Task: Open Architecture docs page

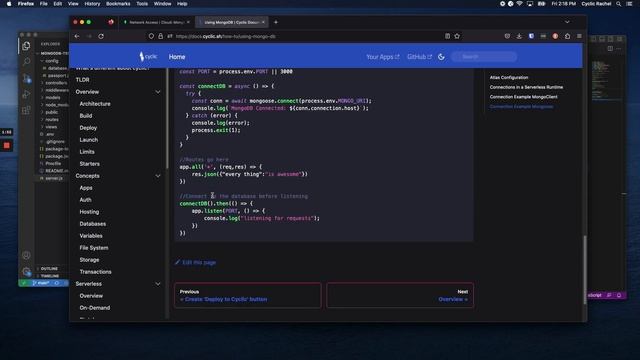Action: [95, 104]
